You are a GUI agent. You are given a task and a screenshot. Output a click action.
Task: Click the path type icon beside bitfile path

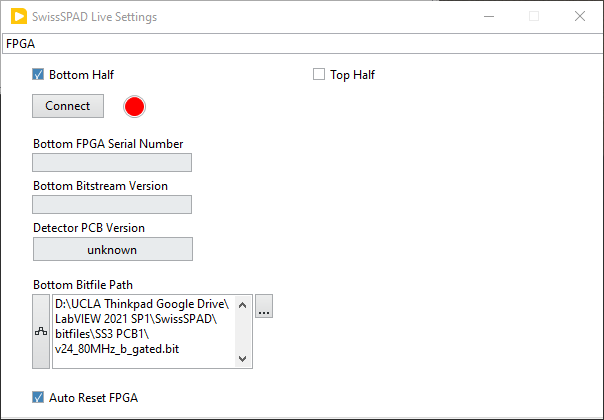tap(41, 332)
